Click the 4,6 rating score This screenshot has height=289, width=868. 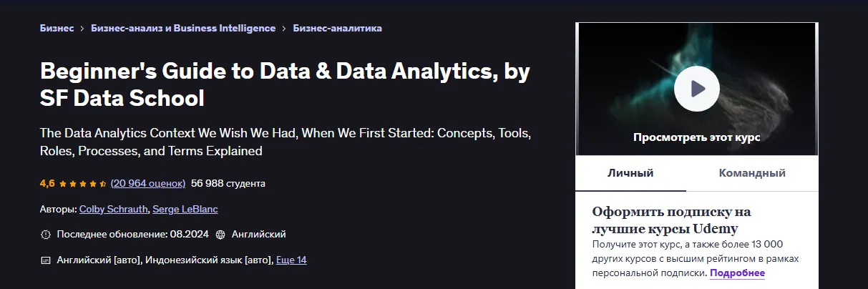click(47, 183)
